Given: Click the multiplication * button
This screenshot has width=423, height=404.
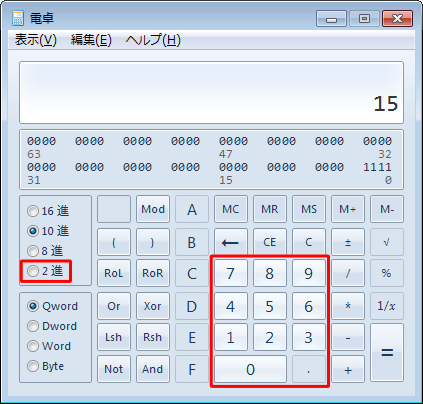Looking at the screenshot, I should click(348, 306).
